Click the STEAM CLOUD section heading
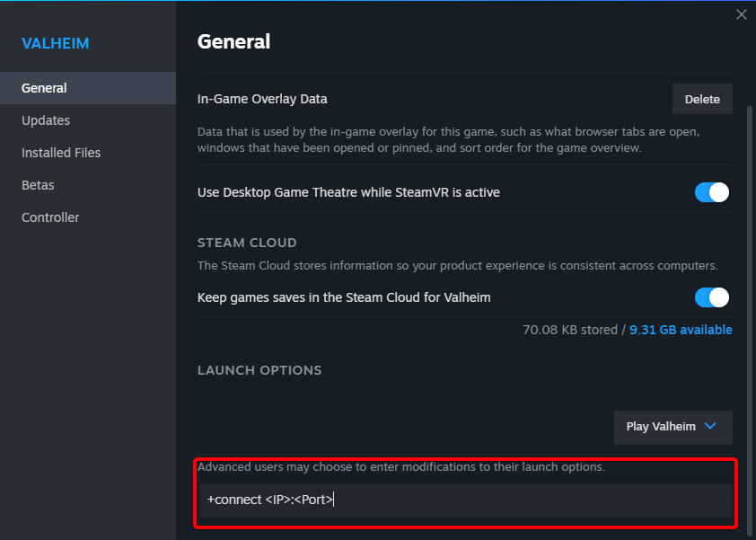Screen dimensions: 756x540 (x=247, y=242)
